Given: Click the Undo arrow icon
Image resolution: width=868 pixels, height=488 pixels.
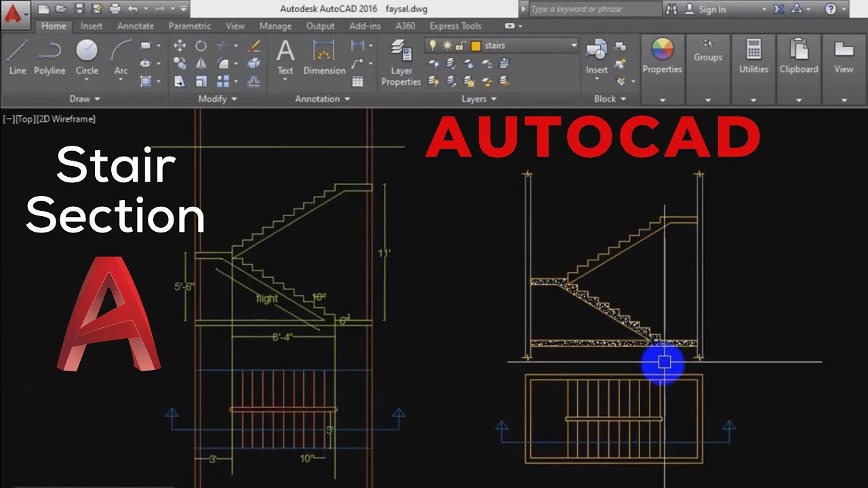Looking at the screenshot, I should point(133,9).
